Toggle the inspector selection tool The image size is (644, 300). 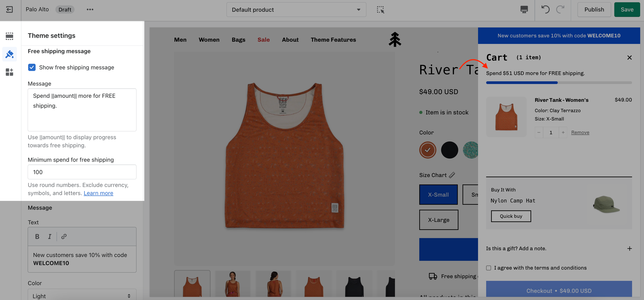tap(380, 10)
